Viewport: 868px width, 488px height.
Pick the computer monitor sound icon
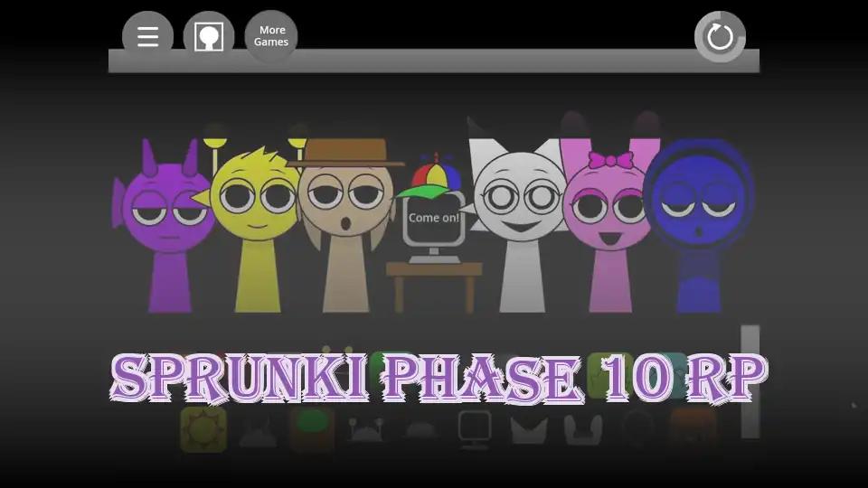click(475, 429)
